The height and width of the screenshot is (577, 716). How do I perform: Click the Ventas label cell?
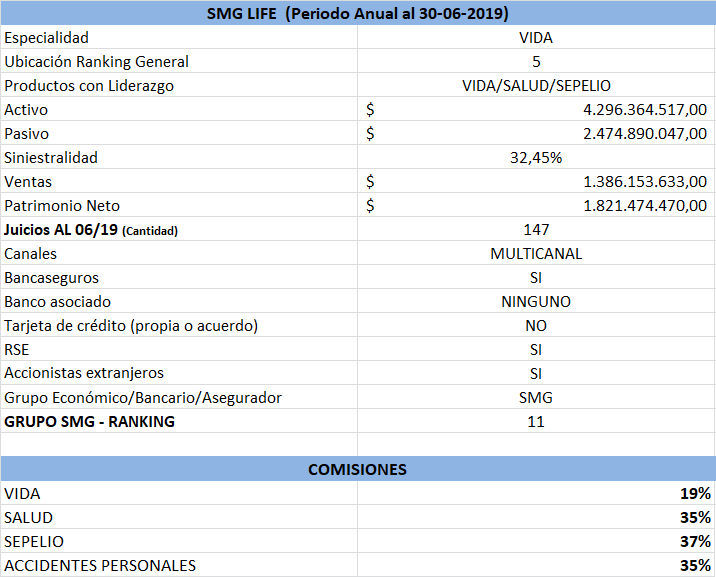coord(179,181)
